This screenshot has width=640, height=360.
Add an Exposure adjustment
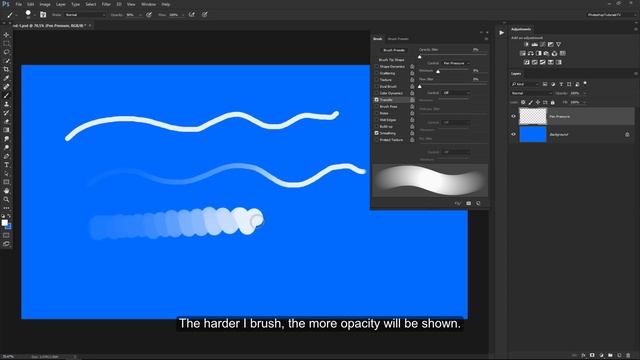551,44
